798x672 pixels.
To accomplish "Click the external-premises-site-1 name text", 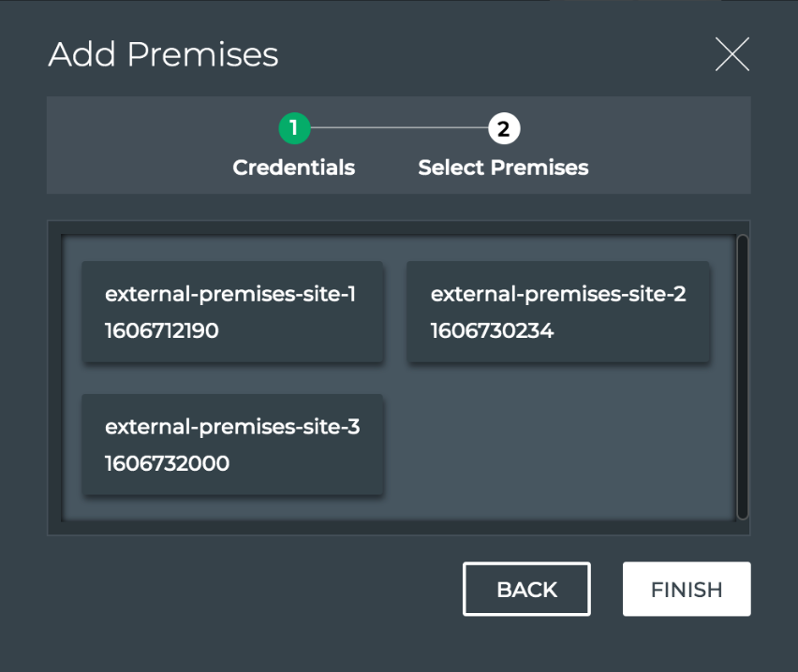I will [x=230, y=294].
